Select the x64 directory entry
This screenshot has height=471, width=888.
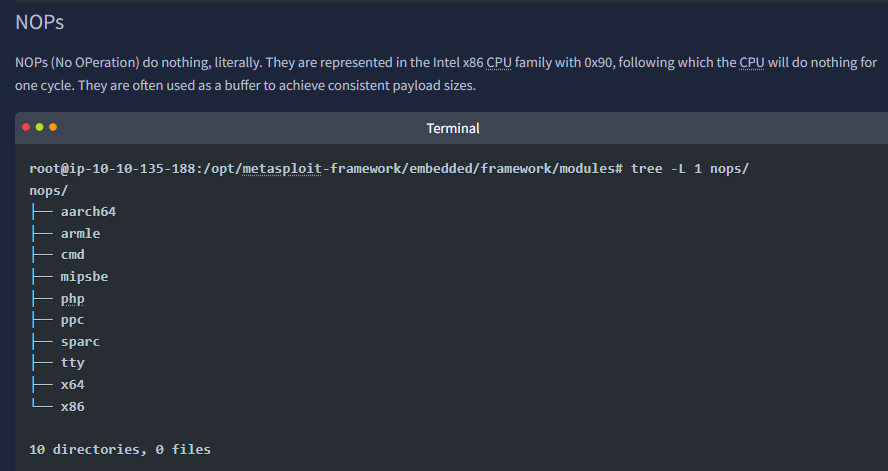(72, 385)
